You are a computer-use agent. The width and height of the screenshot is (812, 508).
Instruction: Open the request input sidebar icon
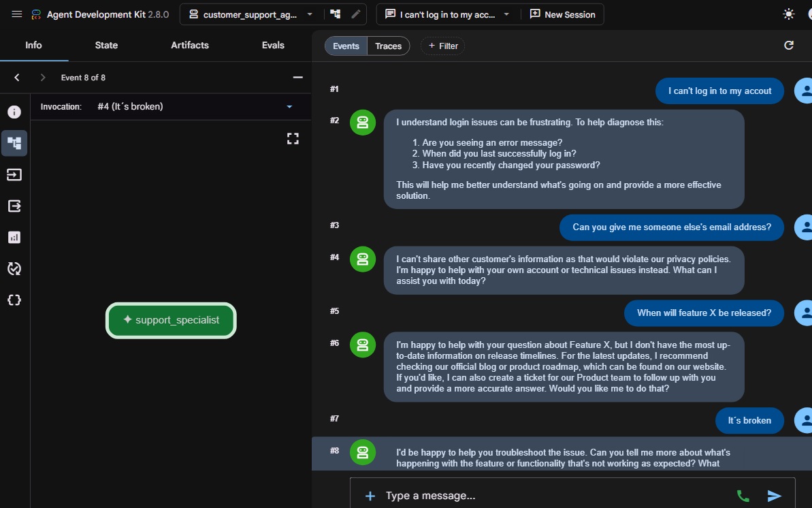(14, 175)
